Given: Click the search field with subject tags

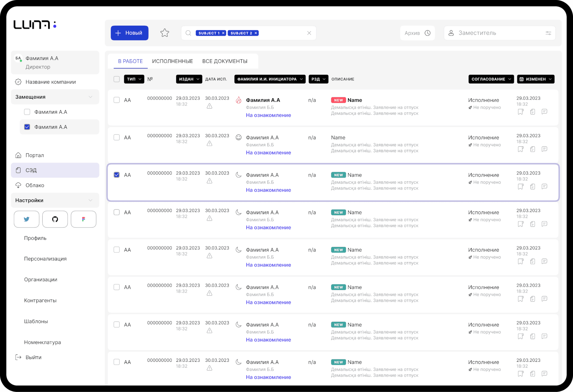Looking at the screenshot, I should [281, 33].
